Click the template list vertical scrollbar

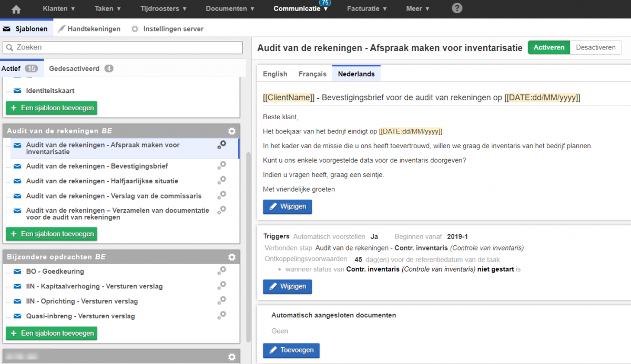click(248, 247)
